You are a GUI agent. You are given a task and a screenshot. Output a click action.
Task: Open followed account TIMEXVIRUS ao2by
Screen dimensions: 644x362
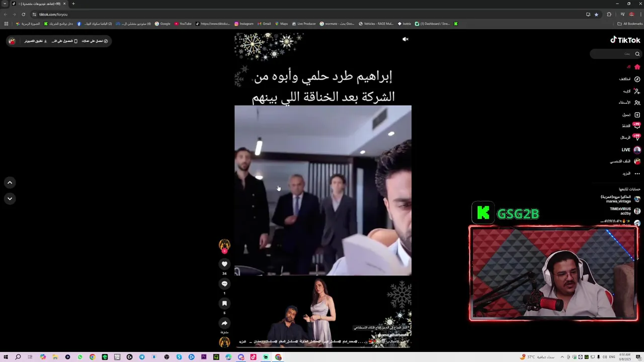coord(624,211)
